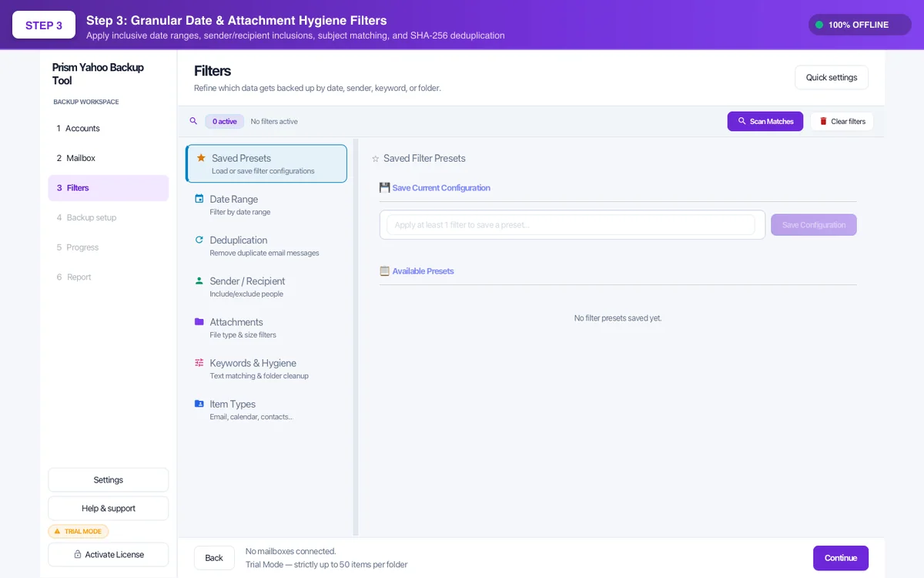The height and width of the screenshot is (578, 924).
Task: Click the warning icon in Trial Mode badge
Action: coord(57,531)
